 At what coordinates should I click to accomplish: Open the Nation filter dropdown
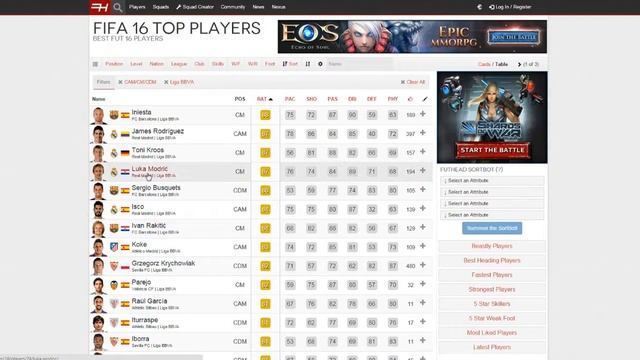(156, 64)
